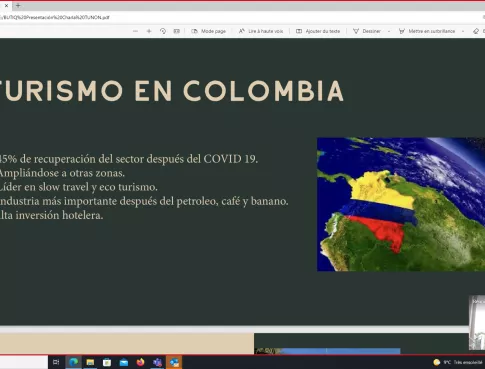Launch Firefox from the taskbar

click(140, 362)
